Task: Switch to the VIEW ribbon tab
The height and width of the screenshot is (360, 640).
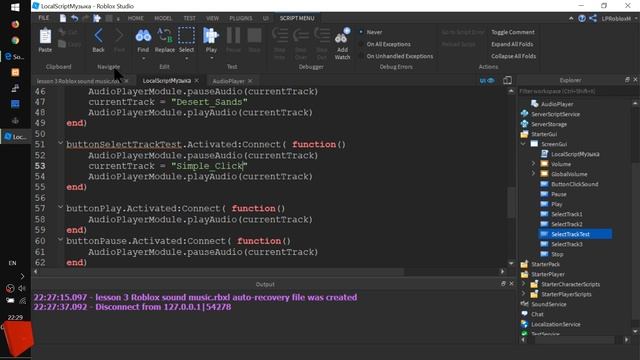Action: 212,18
